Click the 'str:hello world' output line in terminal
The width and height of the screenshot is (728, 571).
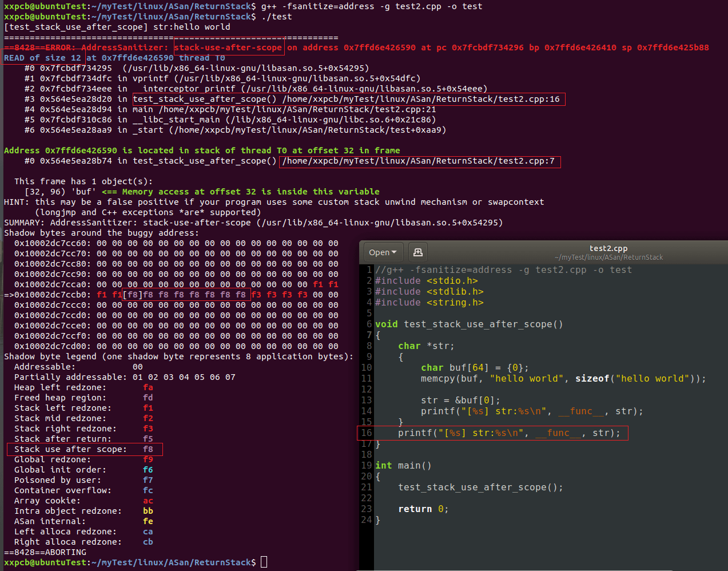117,27
